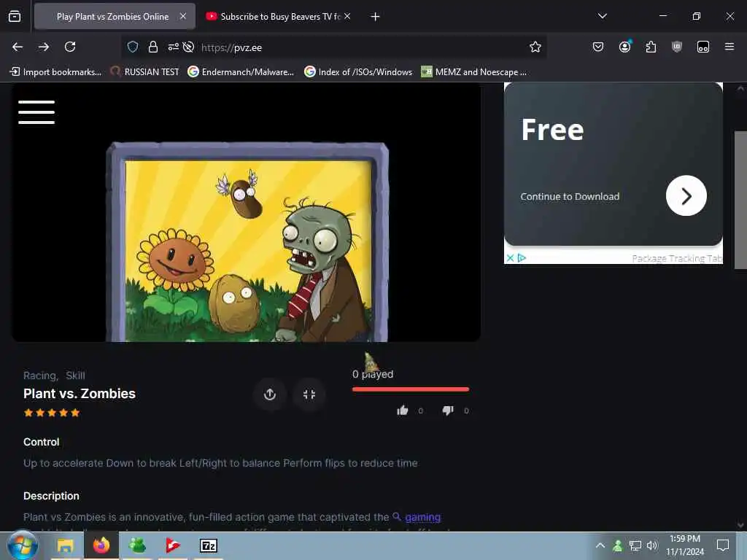747x560 pixels.
Task: Open the Firefox application menu
Action: 729,47
